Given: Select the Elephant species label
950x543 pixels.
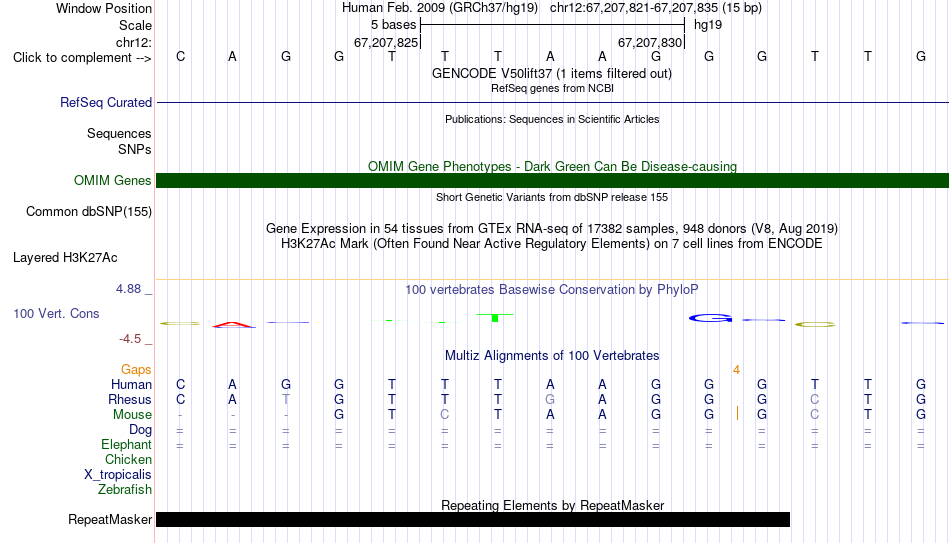Looking at the screenshot, I should (126, 445).
